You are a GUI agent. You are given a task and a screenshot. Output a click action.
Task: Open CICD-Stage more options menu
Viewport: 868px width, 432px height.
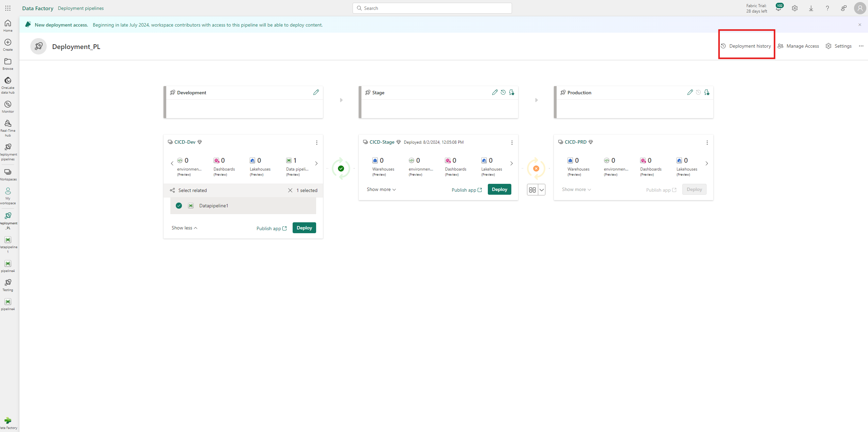(512, 143)
